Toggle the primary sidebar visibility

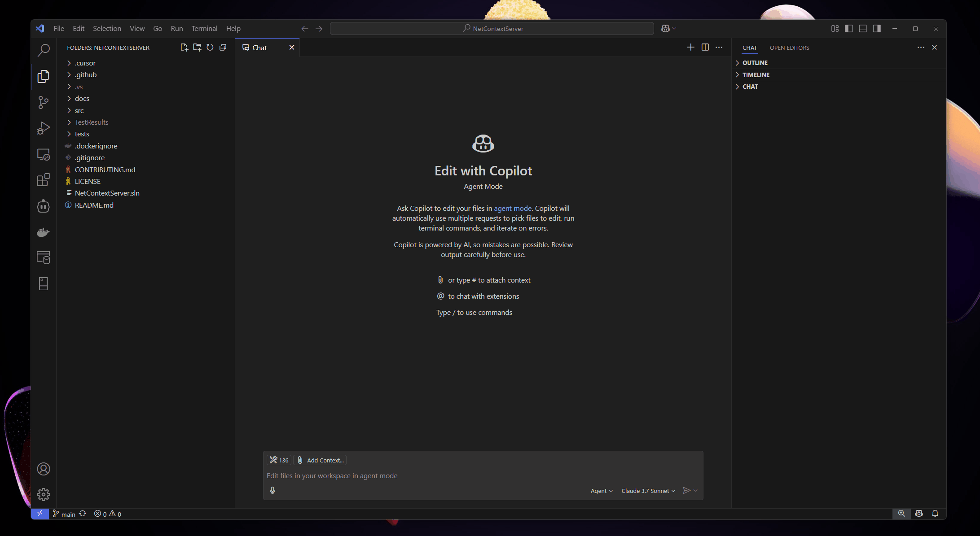pos(848,28)
